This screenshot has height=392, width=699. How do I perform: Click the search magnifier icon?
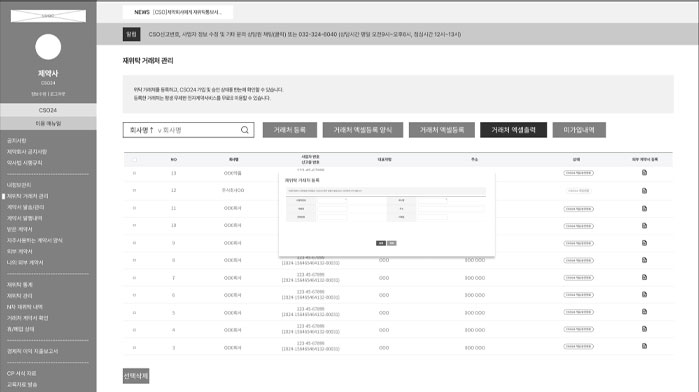[x=245, y=130]
